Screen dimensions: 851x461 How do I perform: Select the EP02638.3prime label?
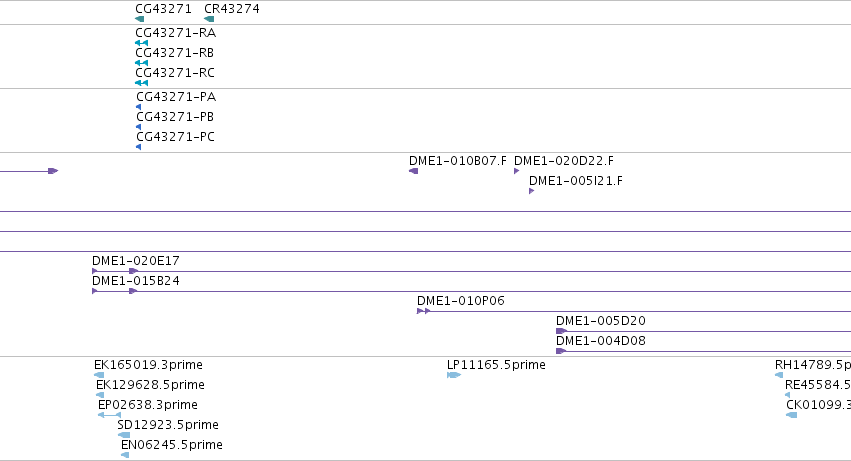coord(148,405)
